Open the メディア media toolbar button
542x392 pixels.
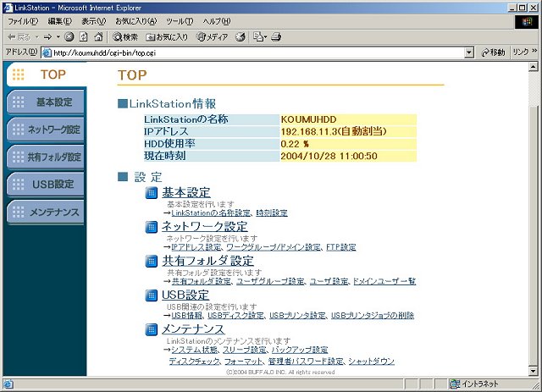pos(213,36)
